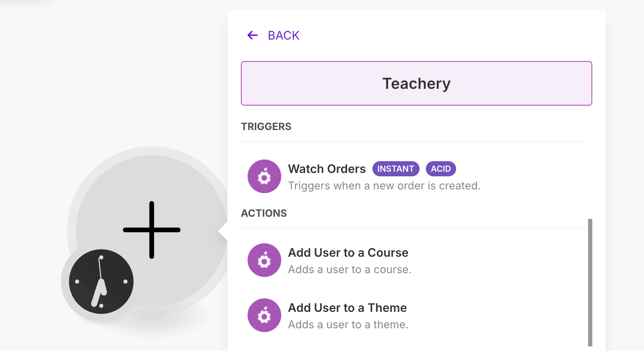Click the TRIGGERS section heading

coord(266,127)
